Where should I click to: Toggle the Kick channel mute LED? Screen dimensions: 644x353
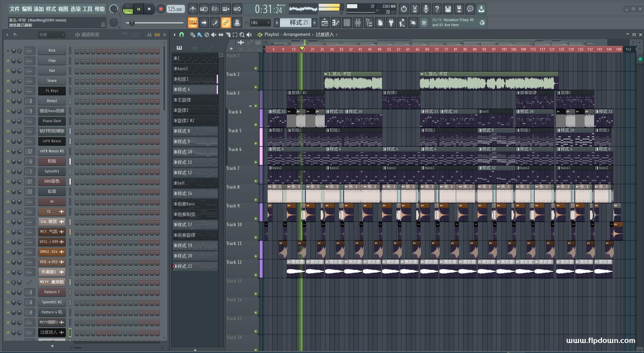click(8, 51)
